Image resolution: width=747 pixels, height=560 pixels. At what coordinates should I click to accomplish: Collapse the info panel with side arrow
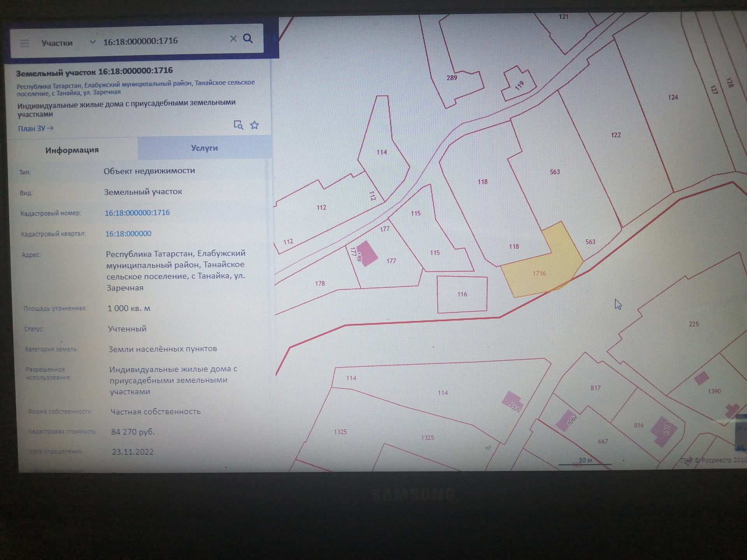[274, 38]
